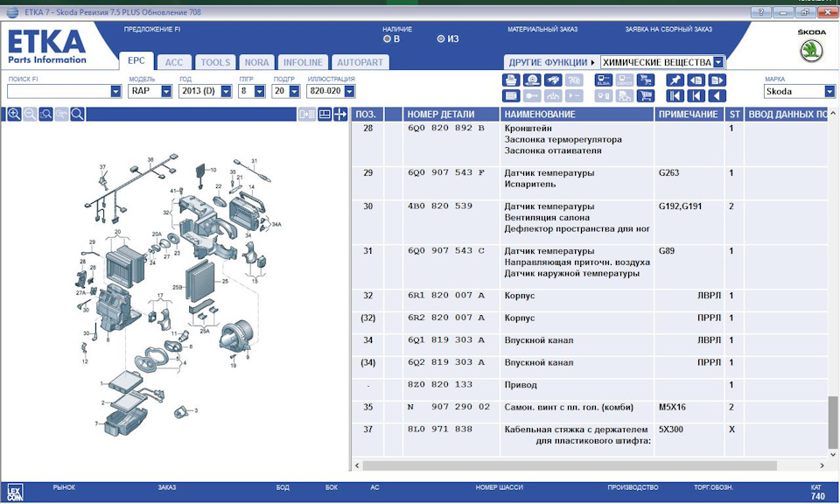Screen dimensions: 840x504
Task: Switch to the ACC tab
Action: 173,63
